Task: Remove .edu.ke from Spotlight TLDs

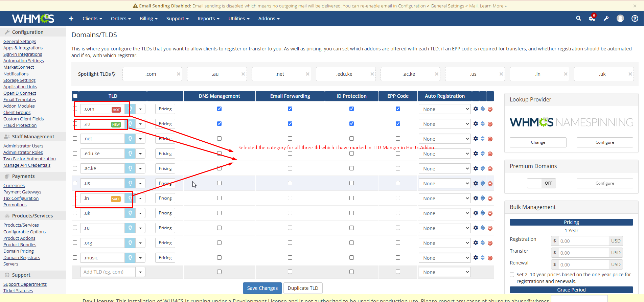Action: point(372,74)
